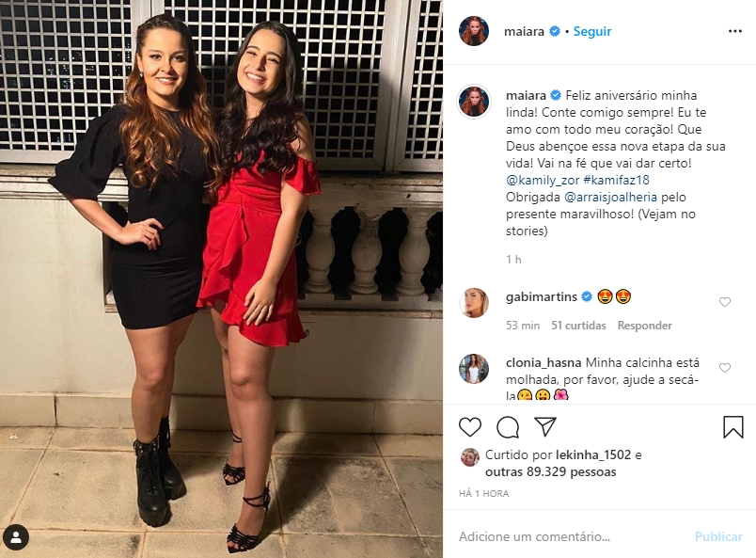
Task: Open maiara profile picture in header
Action: (x=474, y=31)
